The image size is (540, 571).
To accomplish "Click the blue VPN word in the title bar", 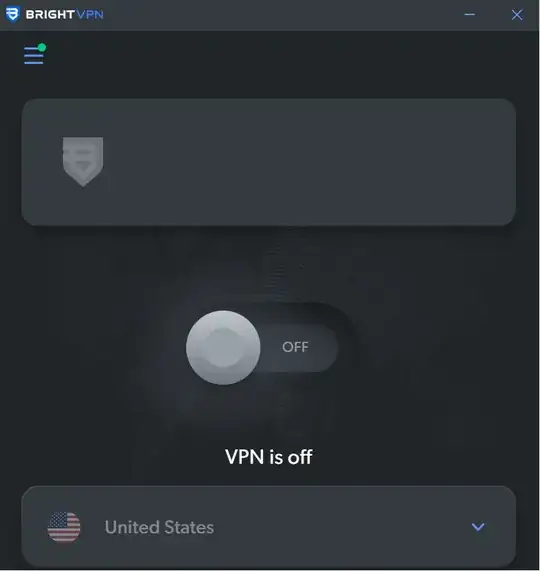I will (x=90, y=15).
